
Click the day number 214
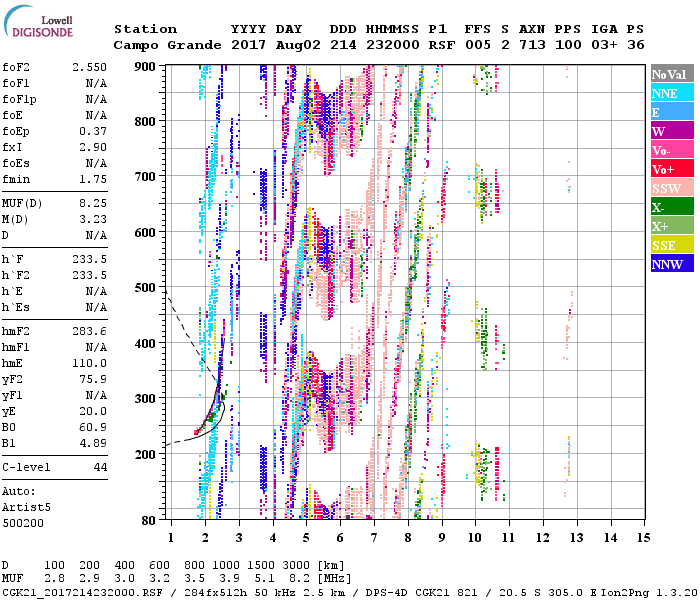[x=343, y=45]
